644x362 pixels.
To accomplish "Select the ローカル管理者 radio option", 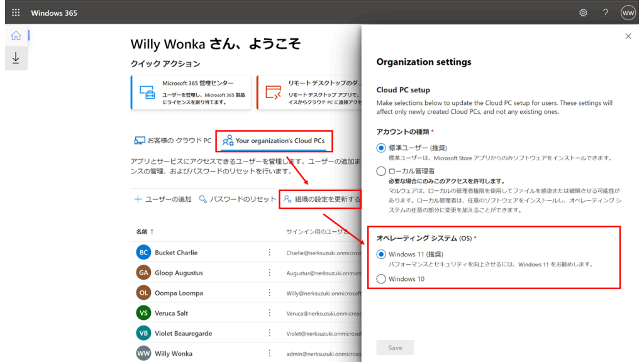I will coord(380,171).
